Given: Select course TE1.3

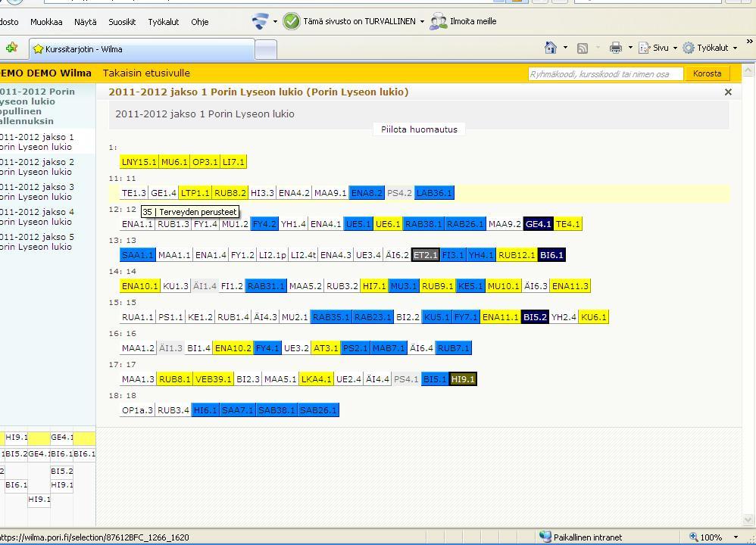Looking at the screenshot, I should pos(133,193).
